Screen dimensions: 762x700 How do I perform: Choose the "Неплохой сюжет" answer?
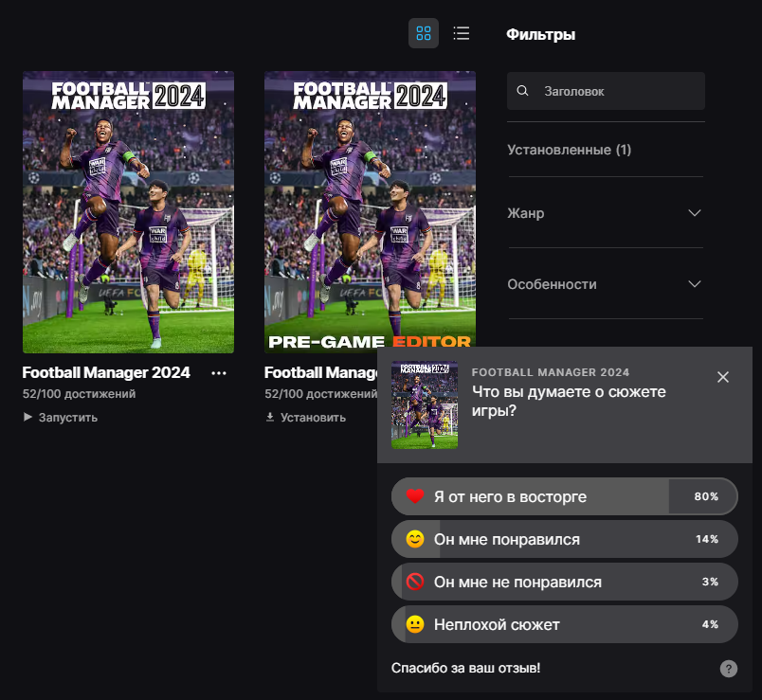click(564, 624)
